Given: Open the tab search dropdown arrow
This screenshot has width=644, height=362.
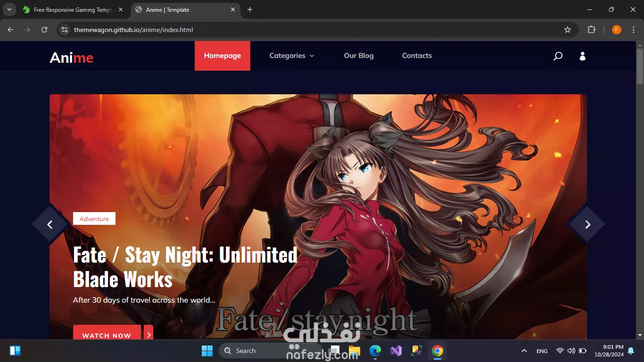Looking at the screenshot, I should click(9, 9).
